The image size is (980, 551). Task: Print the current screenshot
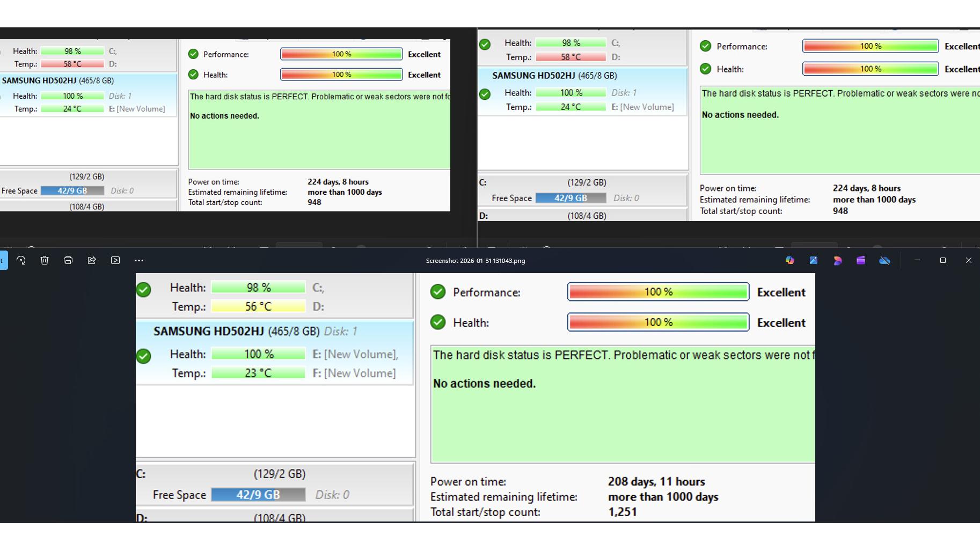tap(68, 260)
